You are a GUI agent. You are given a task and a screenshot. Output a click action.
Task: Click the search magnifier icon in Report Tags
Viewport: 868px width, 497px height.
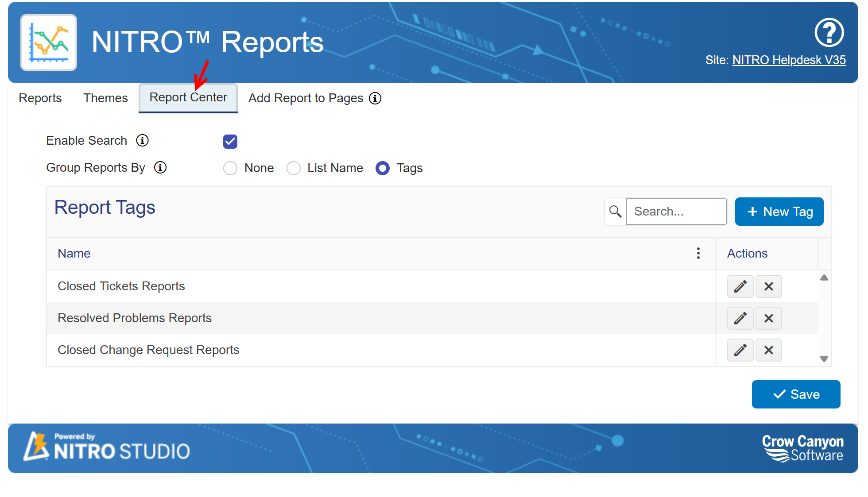[x=615, y=212]
